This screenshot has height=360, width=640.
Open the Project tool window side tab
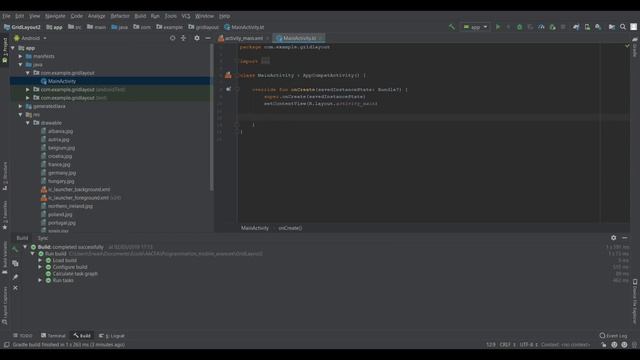pos(5,50)
